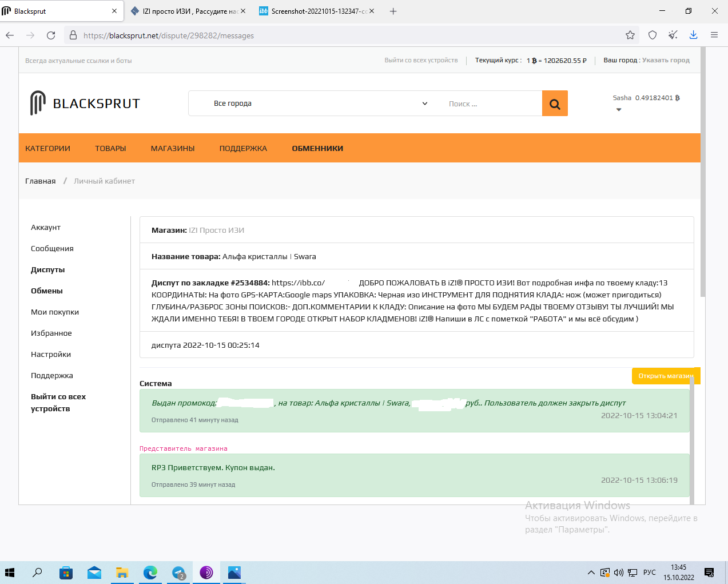
Task: Click the https://ibb.co/ link in dispute
Action: pyautogui.click(x=298, y=283)
